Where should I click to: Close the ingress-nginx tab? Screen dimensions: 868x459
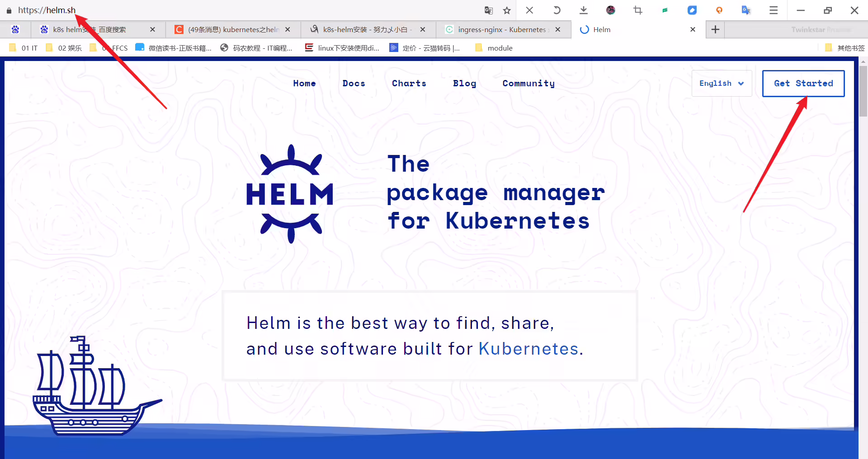click(558, 29)
